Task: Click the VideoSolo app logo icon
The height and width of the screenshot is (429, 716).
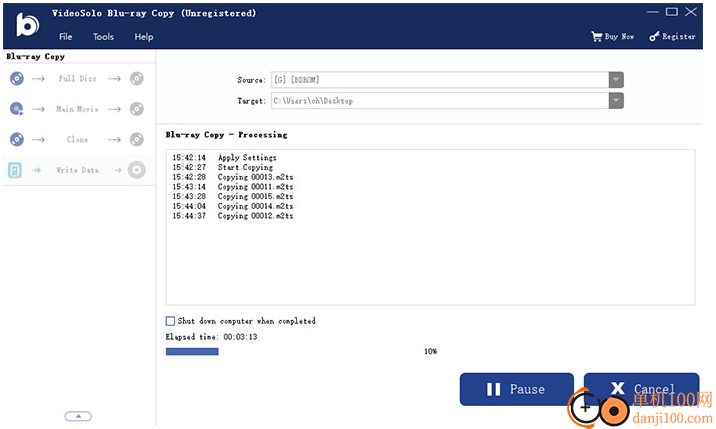Action: point(27,24)
